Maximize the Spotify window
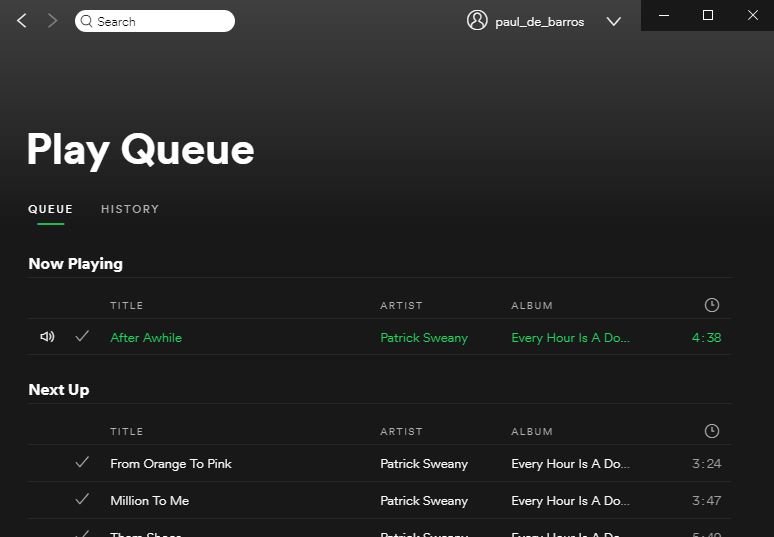Viewport: 774px width, 537px height. pyautogui.click(x=708, y=15)
